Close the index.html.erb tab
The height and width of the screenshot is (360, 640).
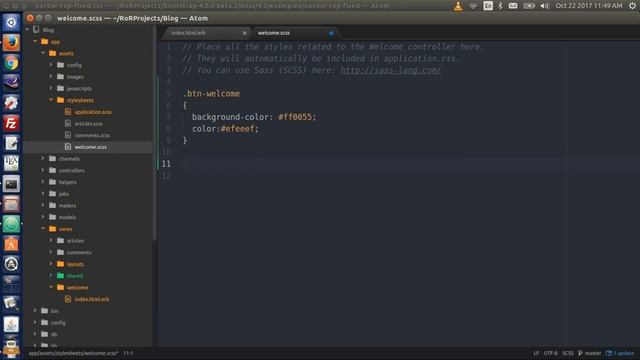(244, 33)
